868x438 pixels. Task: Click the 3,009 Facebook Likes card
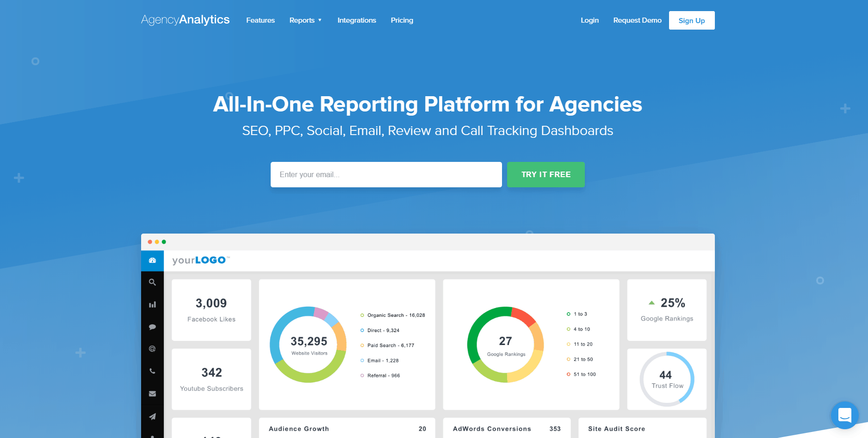211,310
